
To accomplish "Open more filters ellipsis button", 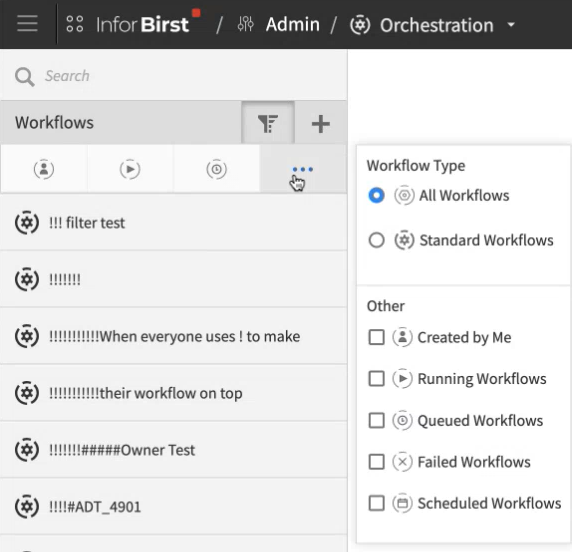I will tap(303, 169).
